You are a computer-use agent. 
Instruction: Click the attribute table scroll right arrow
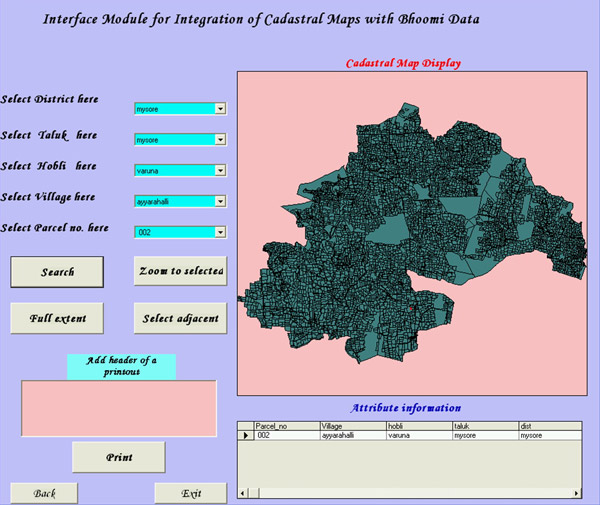pos(577,493)
